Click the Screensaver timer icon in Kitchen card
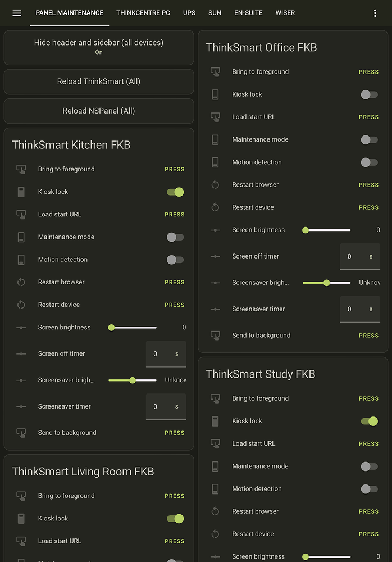Screen dimensions: 392x562 [x=21, y=406]
